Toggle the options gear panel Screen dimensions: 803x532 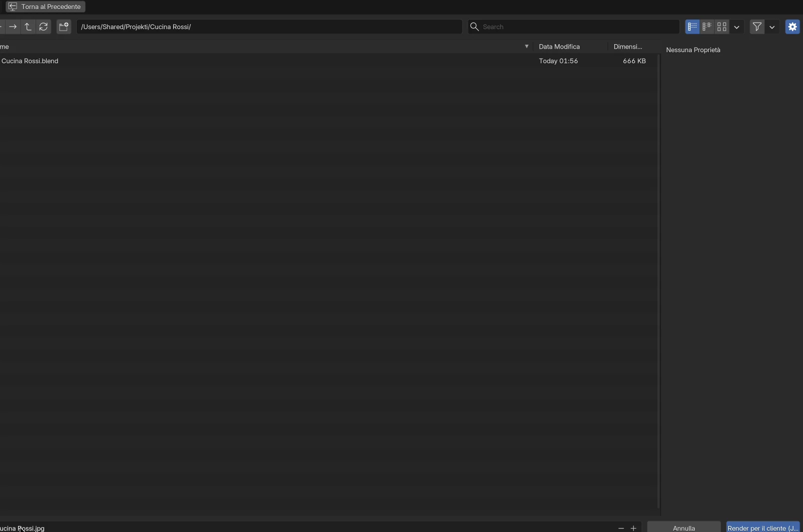(x=792, y=27)
